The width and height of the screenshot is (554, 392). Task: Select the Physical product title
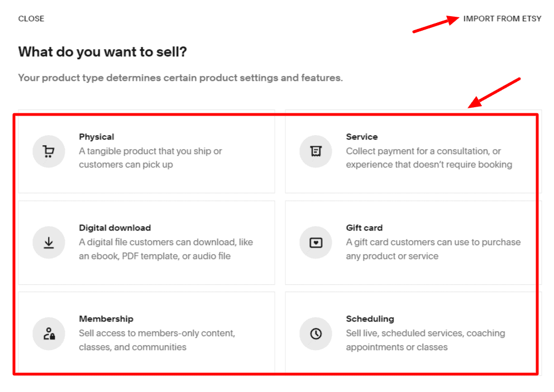point(97,137)
